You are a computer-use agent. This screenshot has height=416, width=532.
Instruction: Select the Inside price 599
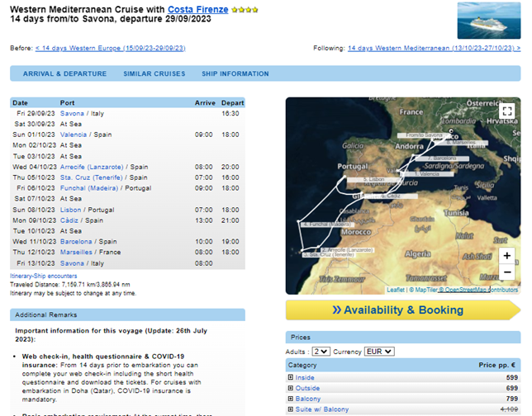click(511, 377)
